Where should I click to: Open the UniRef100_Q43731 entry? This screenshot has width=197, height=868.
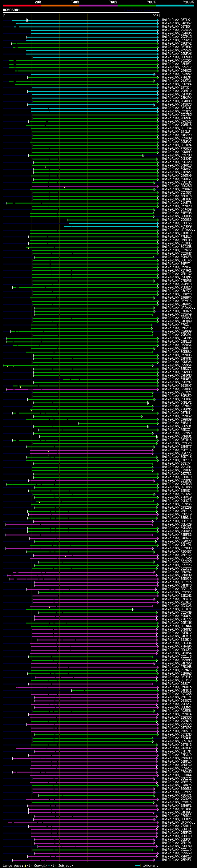(x=176, y=81)
